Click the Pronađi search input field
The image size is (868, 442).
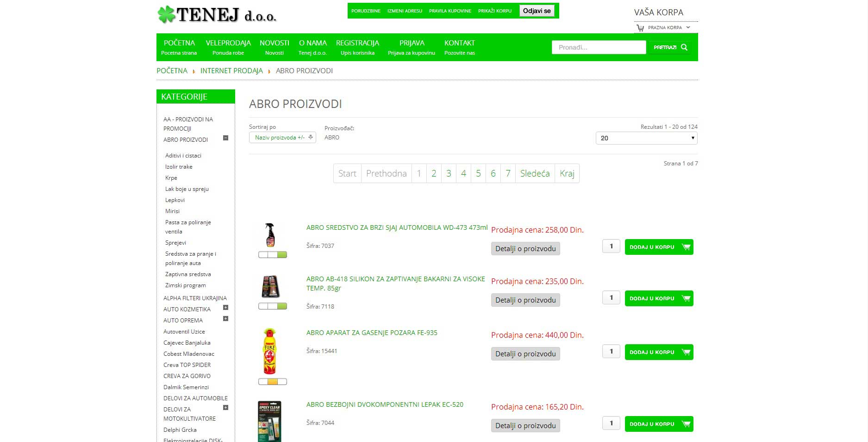599,47
